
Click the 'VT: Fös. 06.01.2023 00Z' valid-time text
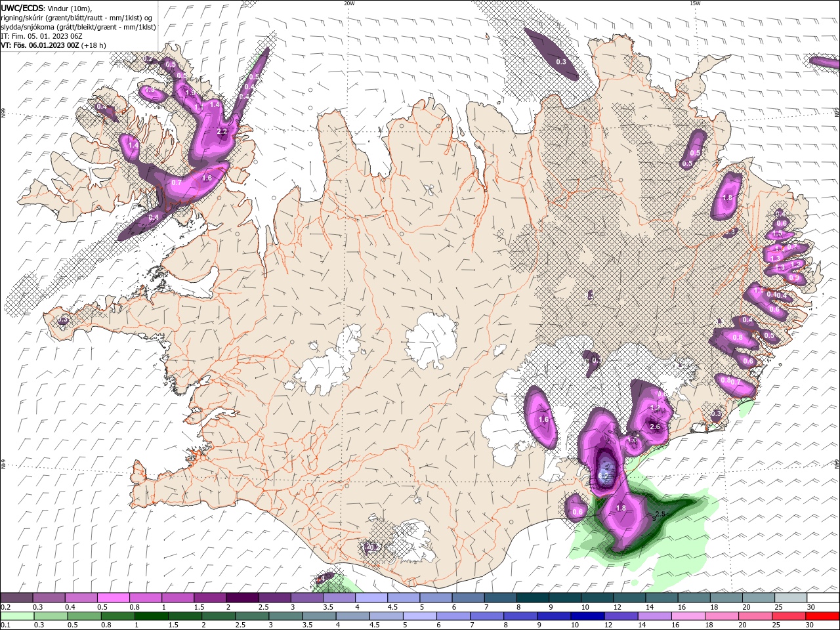[40, 45]
